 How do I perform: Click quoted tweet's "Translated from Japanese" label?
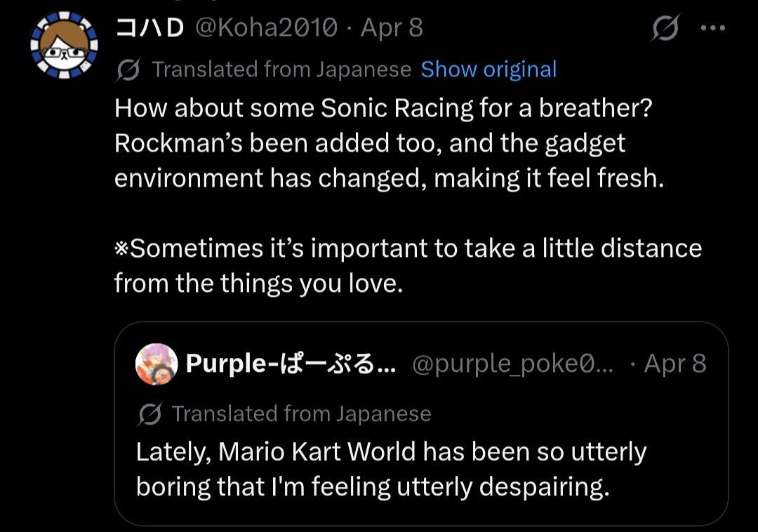(x=301, y=414)
